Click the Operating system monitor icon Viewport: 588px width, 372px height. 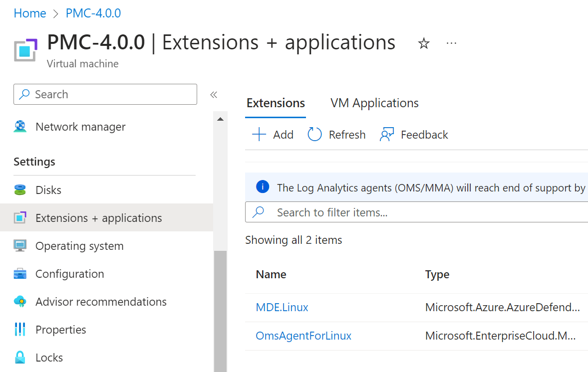20,246
